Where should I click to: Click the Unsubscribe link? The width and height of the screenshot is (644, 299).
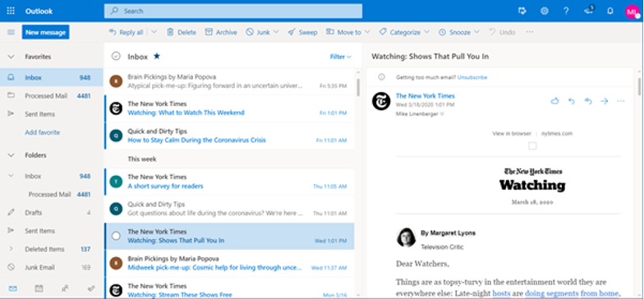pyautogui.click(x=472, y=77)
